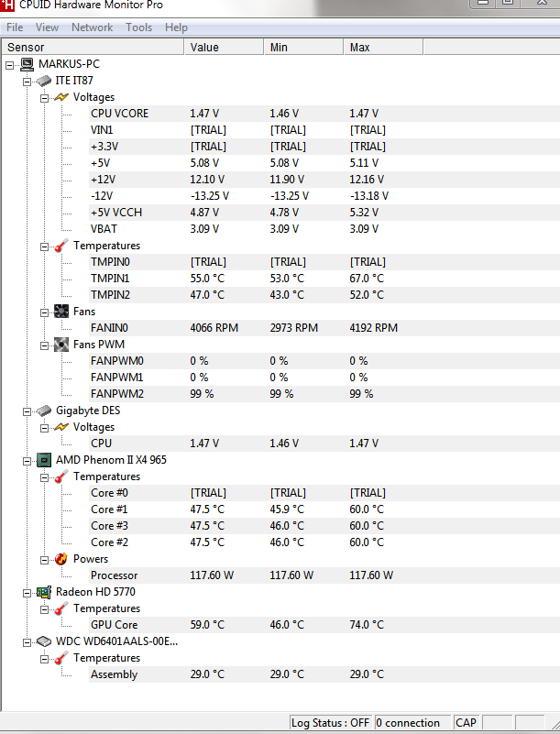Select the +3.3V sensor row

point(324,147)
